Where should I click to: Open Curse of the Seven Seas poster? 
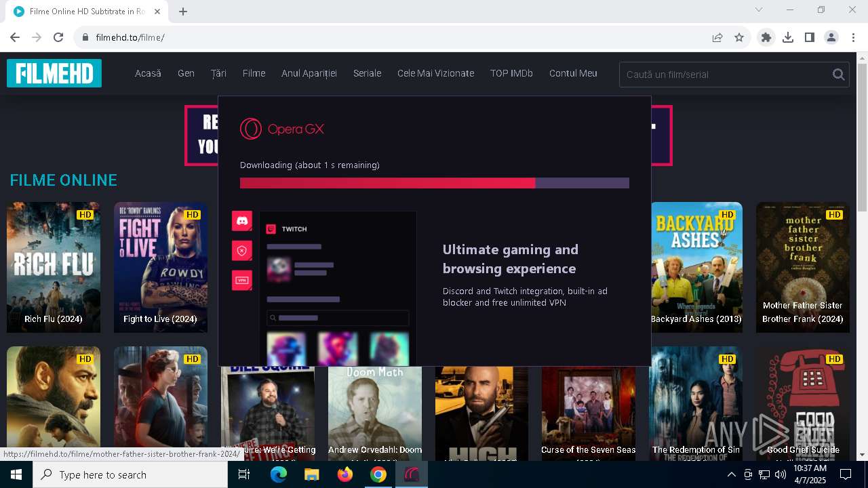589,413
